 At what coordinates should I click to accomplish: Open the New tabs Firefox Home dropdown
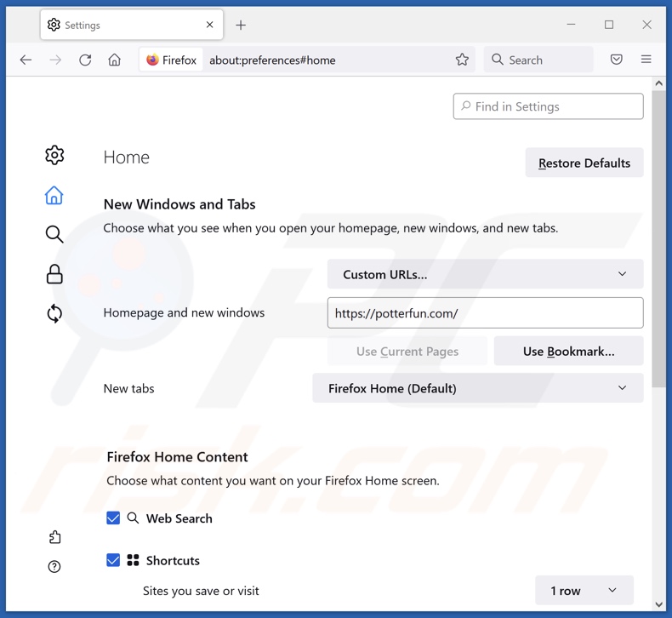click(478, 388)
